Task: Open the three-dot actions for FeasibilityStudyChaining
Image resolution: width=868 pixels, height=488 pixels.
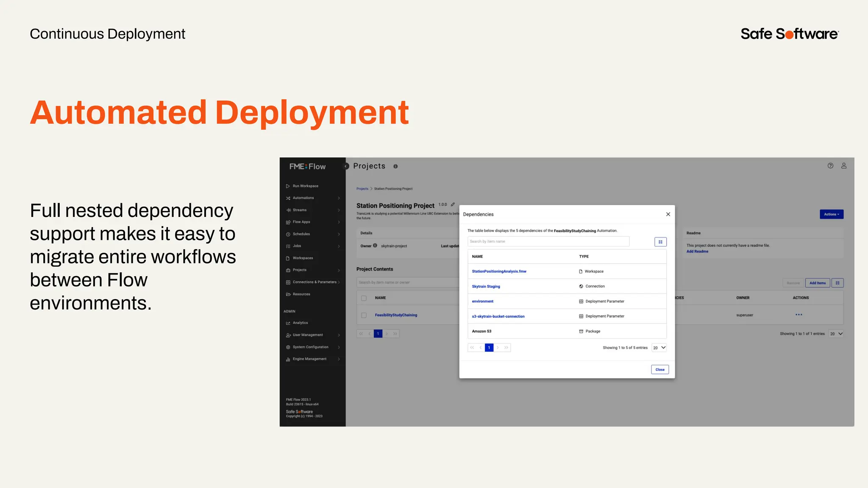Action: pos(799,314)
